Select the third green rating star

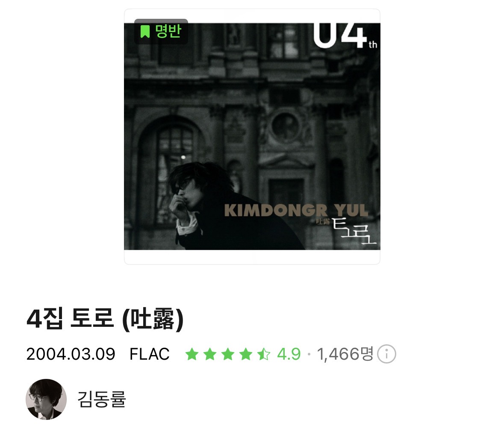click(x=228, y=354)
